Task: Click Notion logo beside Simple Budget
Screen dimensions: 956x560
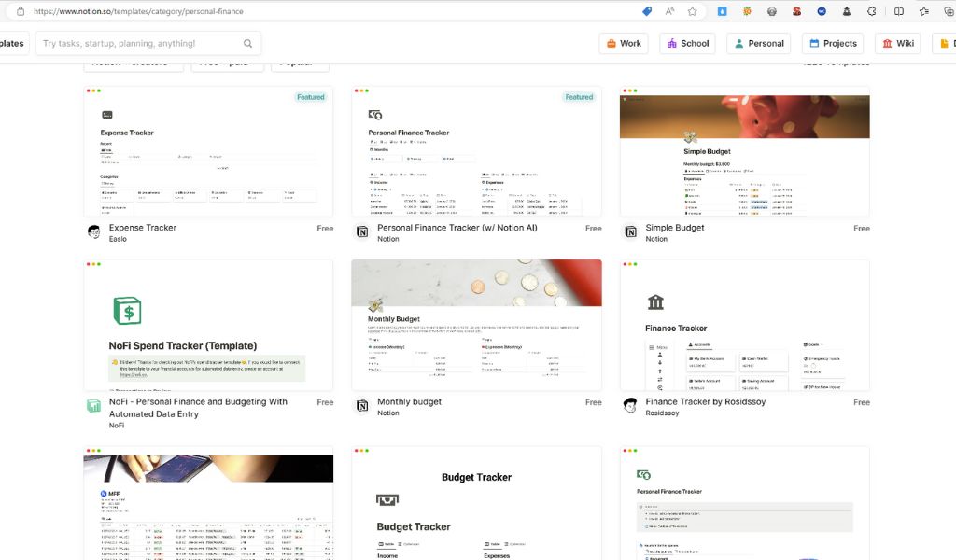Action: pyautogui.click(x=630, y=232)
